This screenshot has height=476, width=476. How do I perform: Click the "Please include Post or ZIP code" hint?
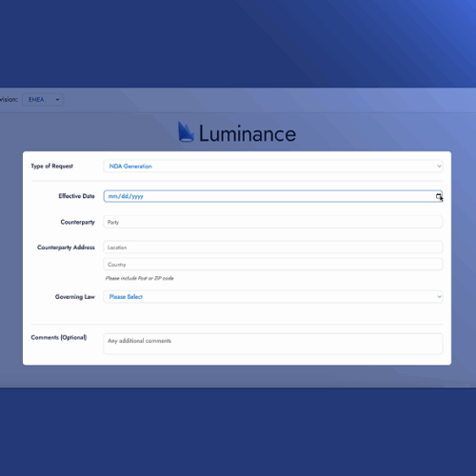(140, 278)
